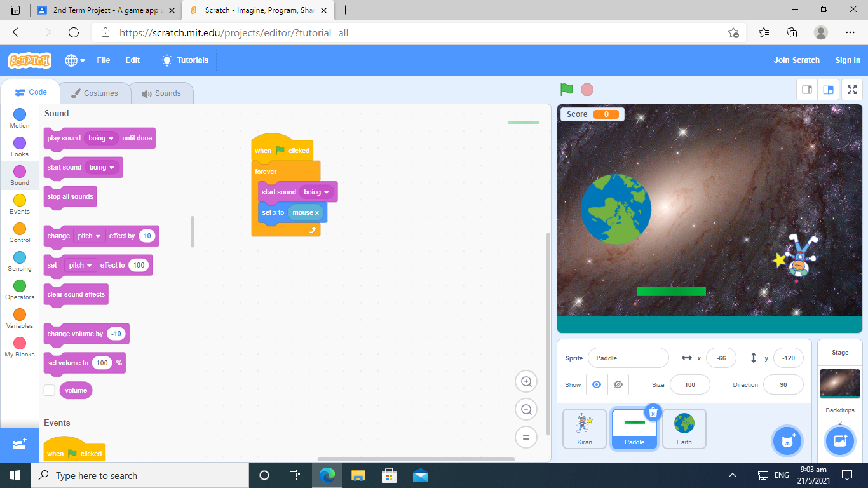Click the green flag to run project
Image resolution: width=868 pixels, height=488 pixels.
(x=566, y=90)
